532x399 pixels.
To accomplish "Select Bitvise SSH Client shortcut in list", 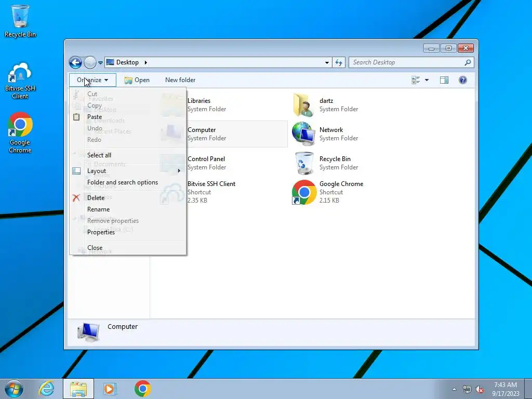I will 223,192.
